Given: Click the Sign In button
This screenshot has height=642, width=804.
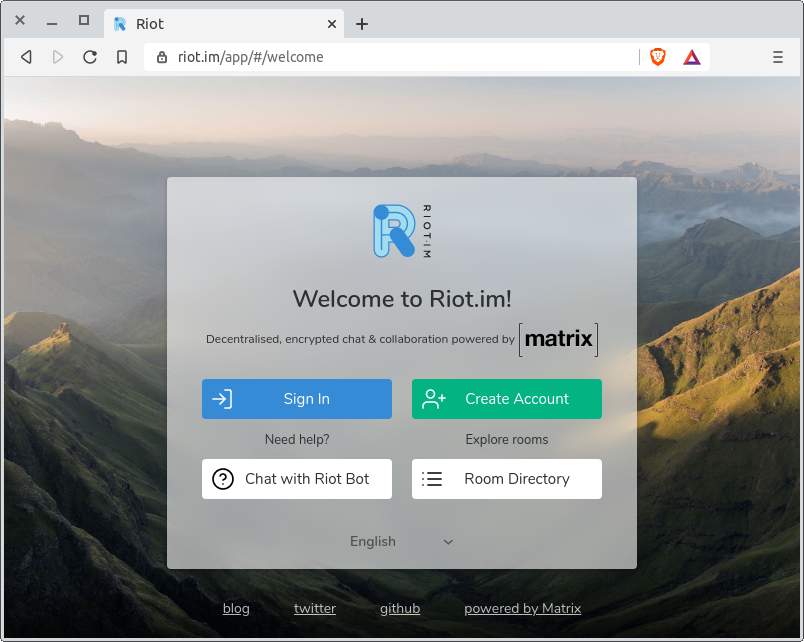Looking at the screenshot, I should pyautogui.click(x=297, y=399).
